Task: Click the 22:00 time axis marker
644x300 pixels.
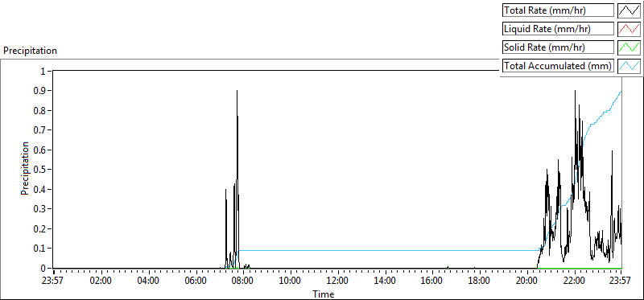Action: (x=574, y=281)
